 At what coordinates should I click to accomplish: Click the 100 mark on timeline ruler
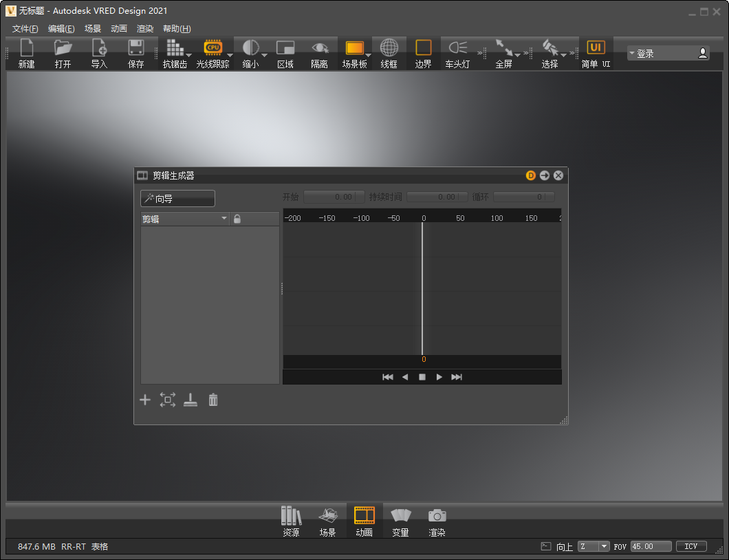[x=497, y=218]
